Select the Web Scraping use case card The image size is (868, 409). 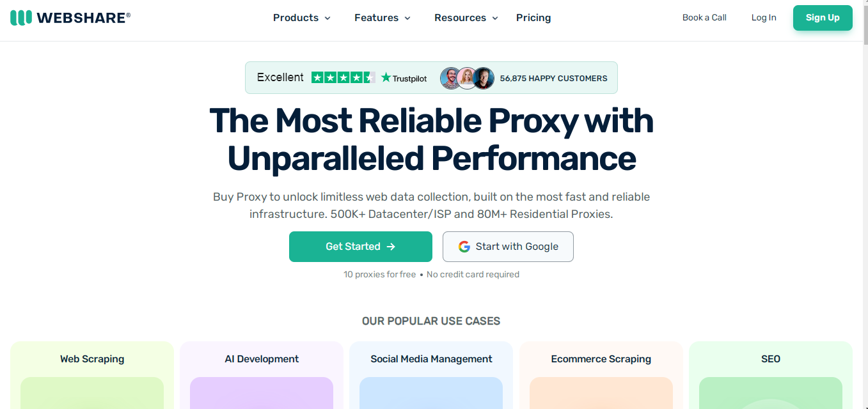click(92, 375)
